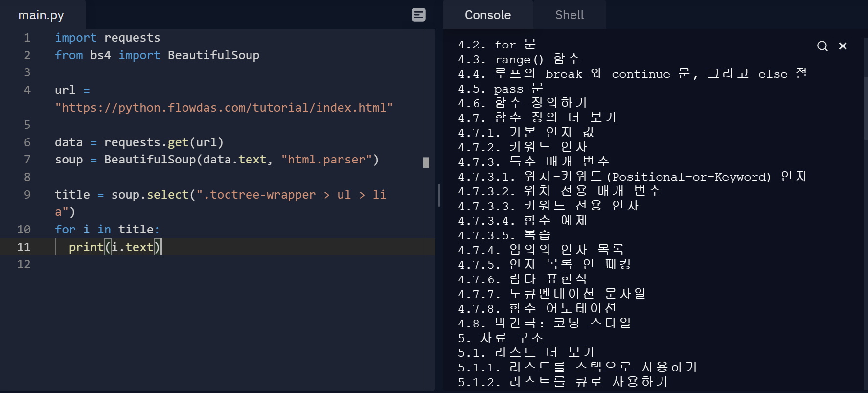Switch to the Shell tab
868x394 pixels.
pos(570,15)
